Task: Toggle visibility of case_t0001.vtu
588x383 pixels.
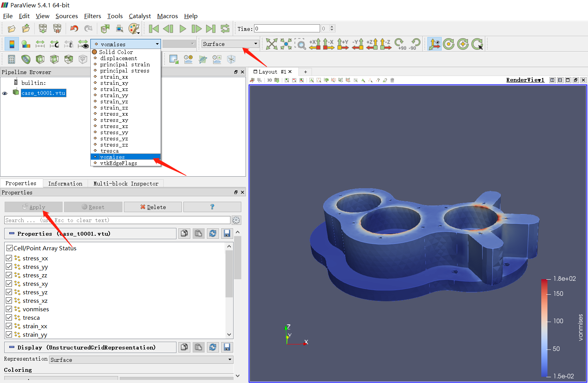Action: coord(5,93)
